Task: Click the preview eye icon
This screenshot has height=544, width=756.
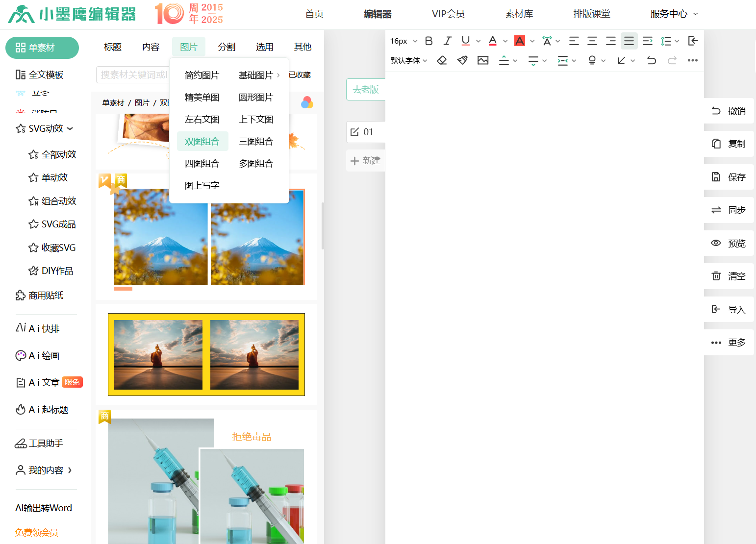Action: [x=716, y=243]
